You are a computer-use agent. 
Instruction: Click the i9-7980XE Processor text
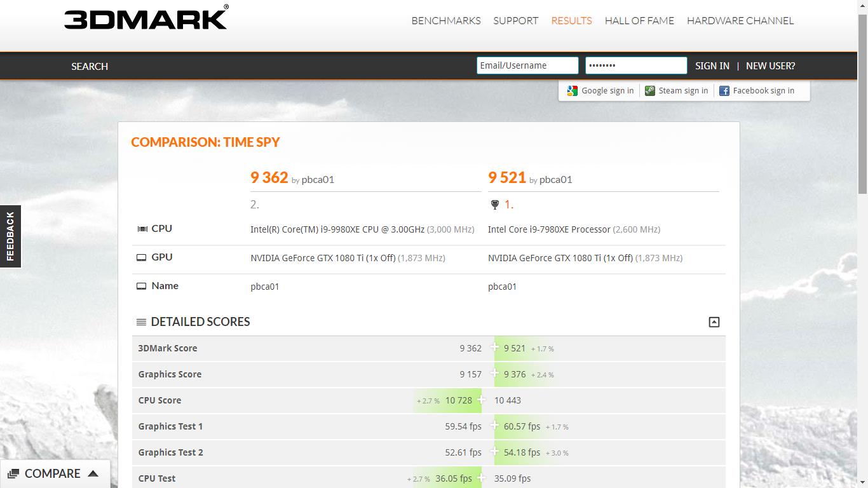[549, 229]
